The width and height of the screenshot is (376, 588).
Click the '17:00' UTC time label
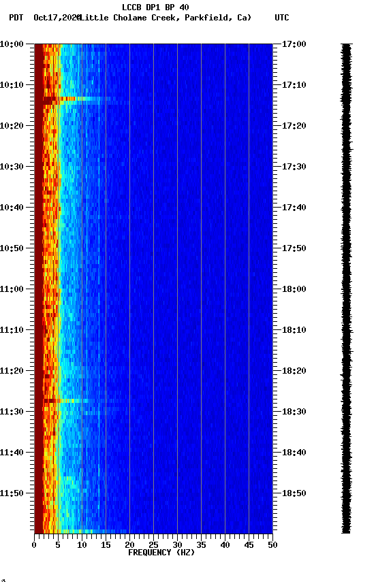pos(294,44)
